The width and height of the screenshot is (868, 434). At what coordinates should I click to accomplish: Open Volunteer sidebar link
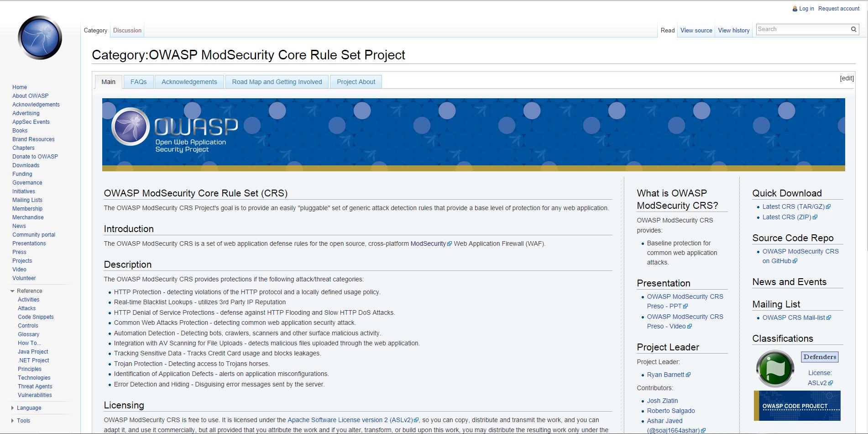click(24, 278)
